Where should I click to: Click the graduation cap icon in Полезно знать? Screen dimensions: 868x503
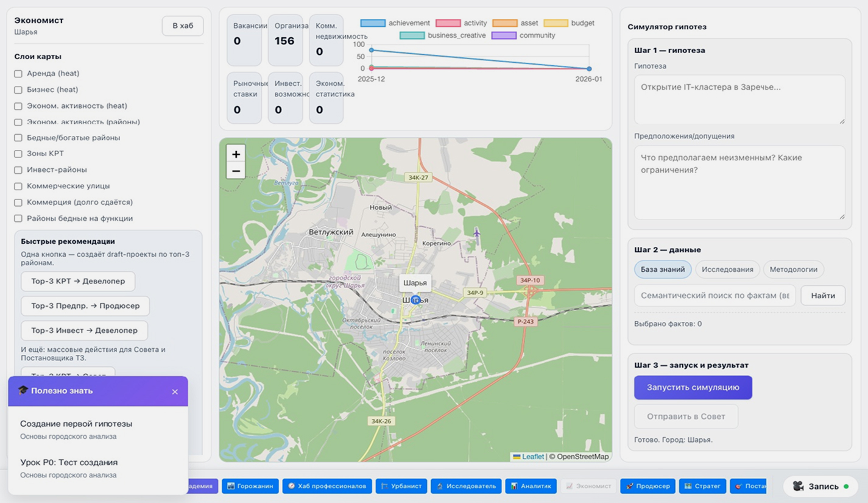click(x=23, y=390)
